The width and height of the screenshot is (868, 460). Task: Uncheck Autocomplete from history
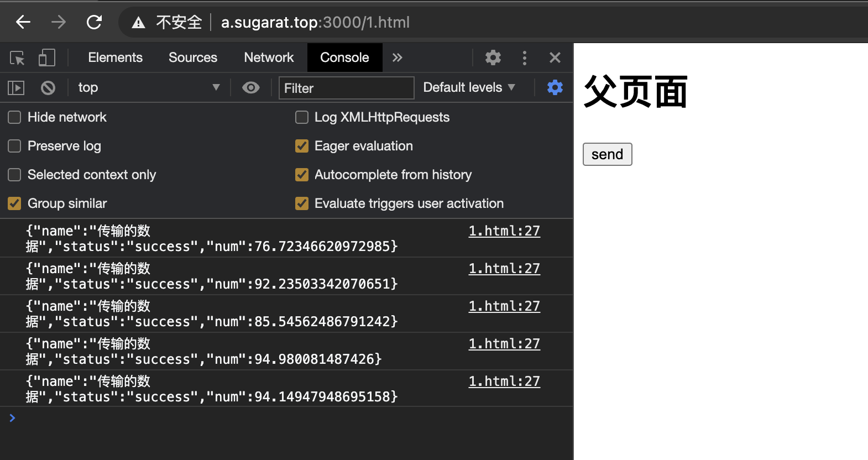(x=302, y=175)
